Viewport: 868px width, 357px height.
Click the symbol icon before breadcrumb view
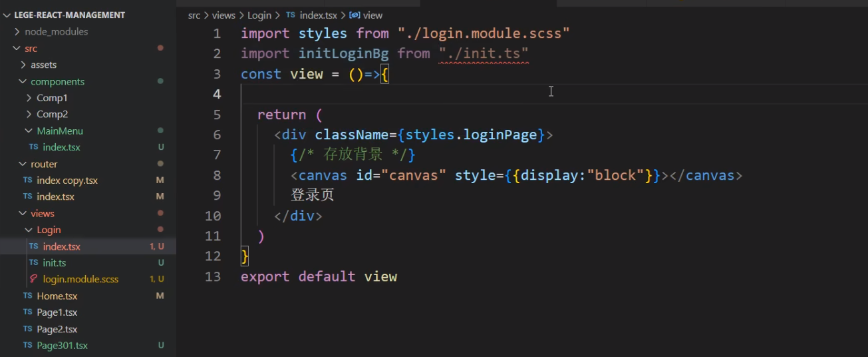355,15
